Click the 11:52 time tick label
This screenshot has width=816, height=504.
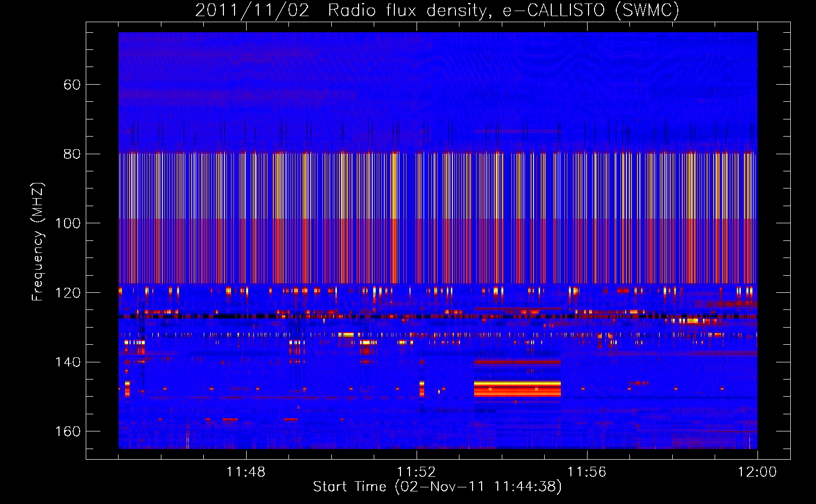(417, 472)
